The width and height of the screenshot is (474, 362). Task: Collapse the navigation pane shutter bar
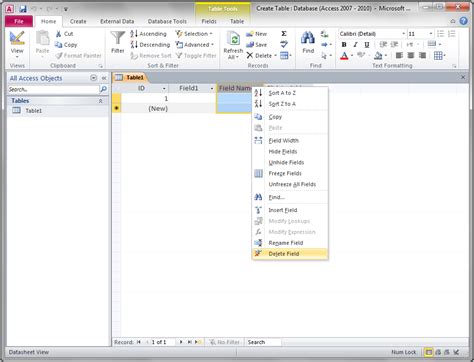[104, 78]
